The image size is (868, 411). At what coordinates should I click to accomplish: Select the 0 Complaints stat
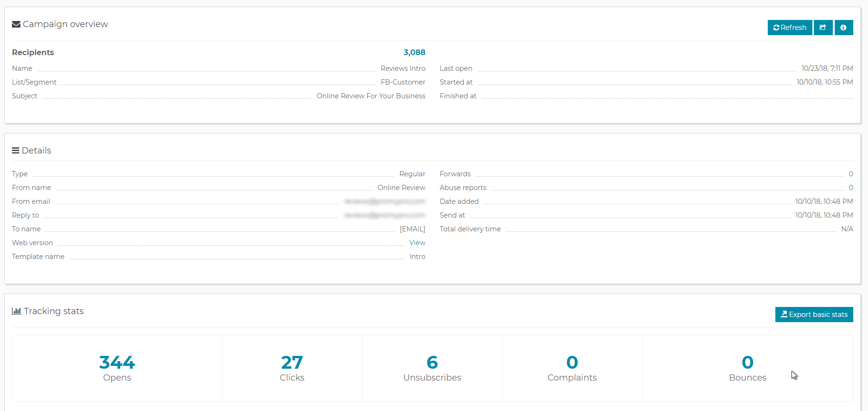[x=572, y=363]
